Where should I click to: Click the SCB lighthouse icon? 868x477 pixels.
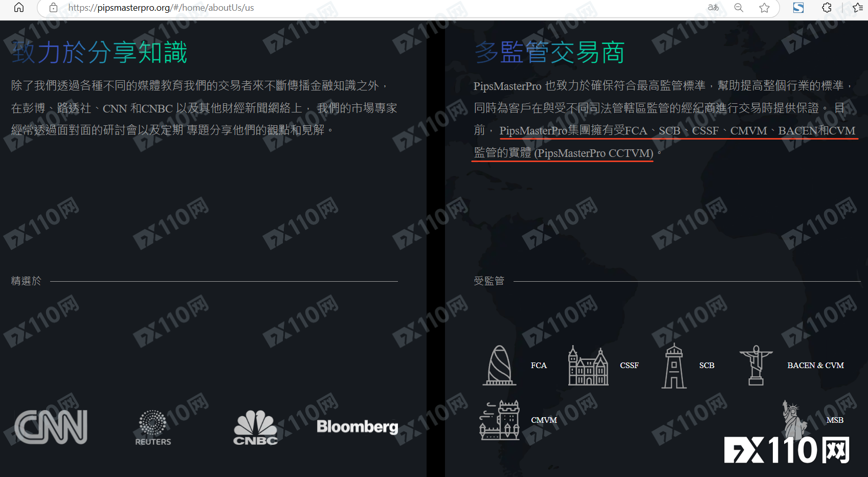tap(674, 366)
